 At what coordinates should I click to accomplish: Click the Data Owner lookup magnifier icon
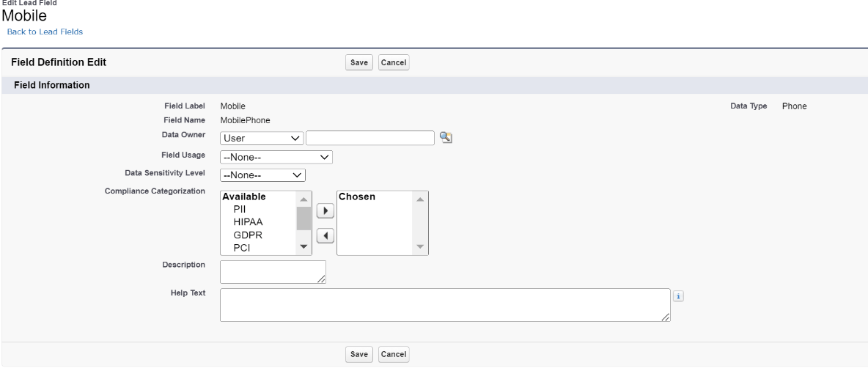444,136
